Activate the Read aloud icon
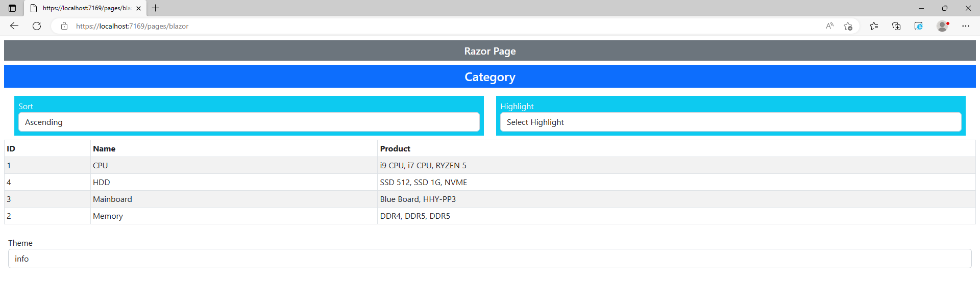The height and width of the screenshot is (283, 980). (829, 26)
